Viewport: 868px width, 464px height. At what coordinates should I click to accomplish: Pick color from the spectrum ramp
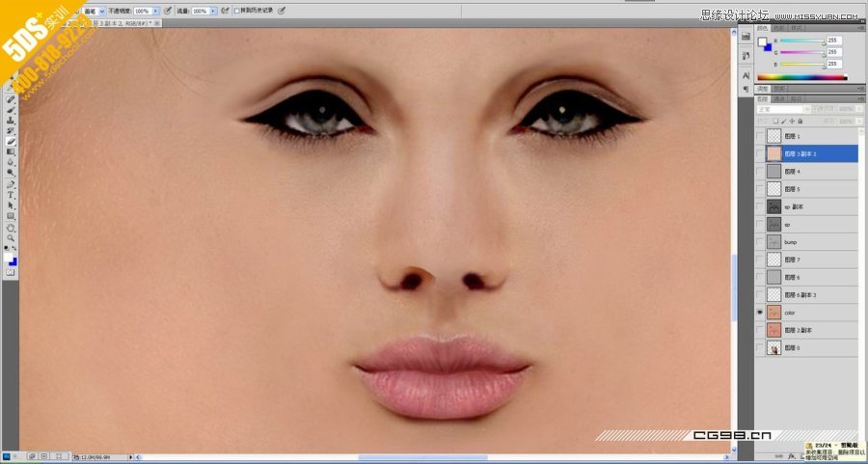coord(802,77)
